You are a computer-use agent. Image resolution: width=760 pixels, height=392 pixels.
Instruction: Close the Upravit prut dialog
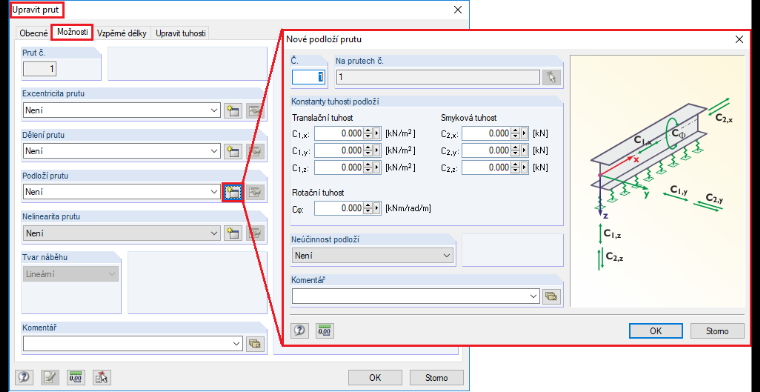pos(458,10)
